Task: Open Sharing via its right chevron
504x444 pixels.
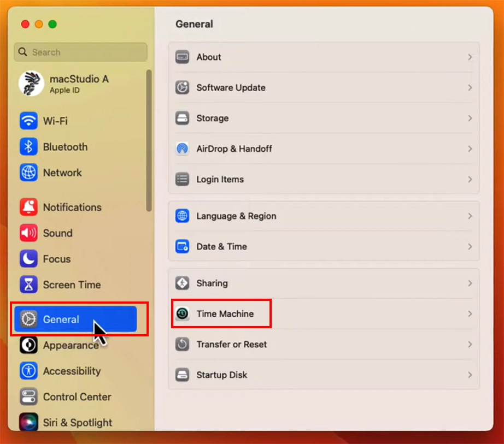Action: click(470, 283)
